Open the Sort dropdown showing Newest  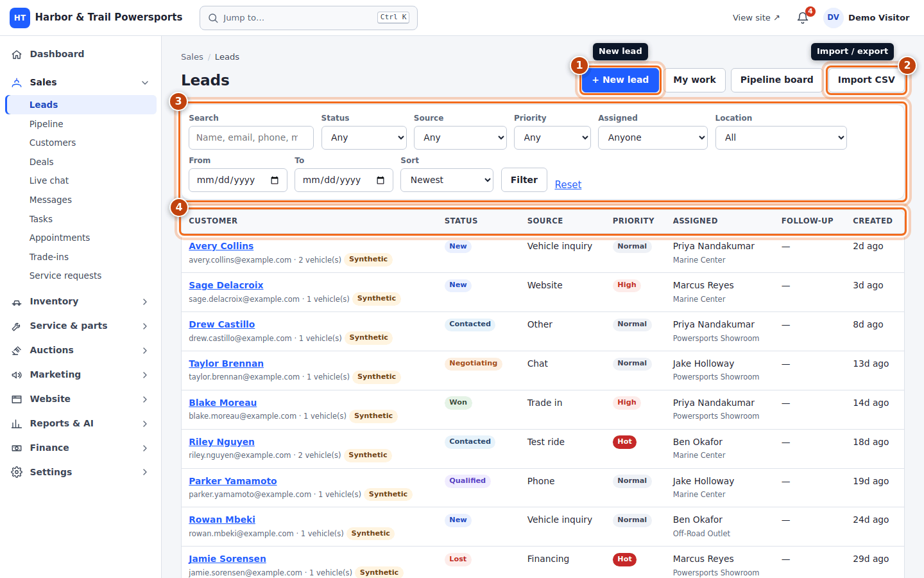pyautogui.click(x=447, y=180)
